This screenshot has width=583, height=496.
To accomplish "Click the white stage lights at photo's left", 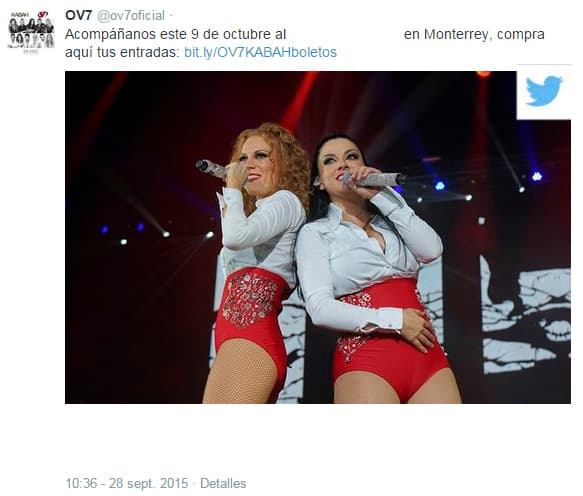I will 166,236.
